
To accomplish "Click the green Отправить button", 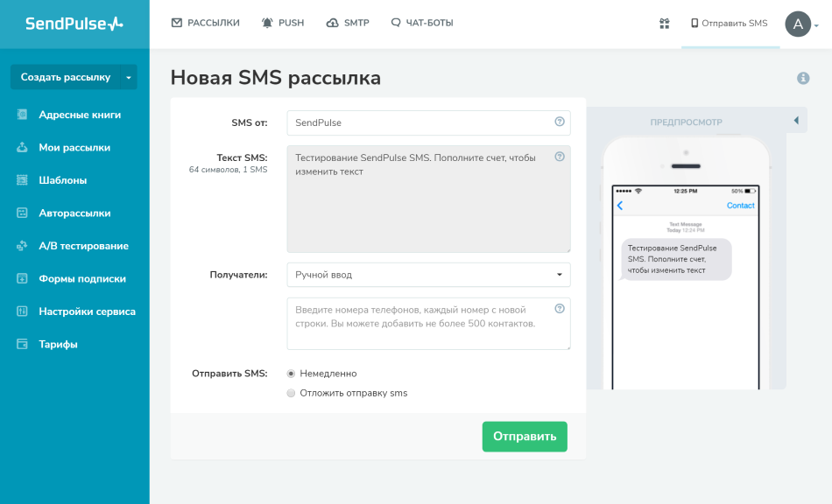I will (x=525, y=437).
